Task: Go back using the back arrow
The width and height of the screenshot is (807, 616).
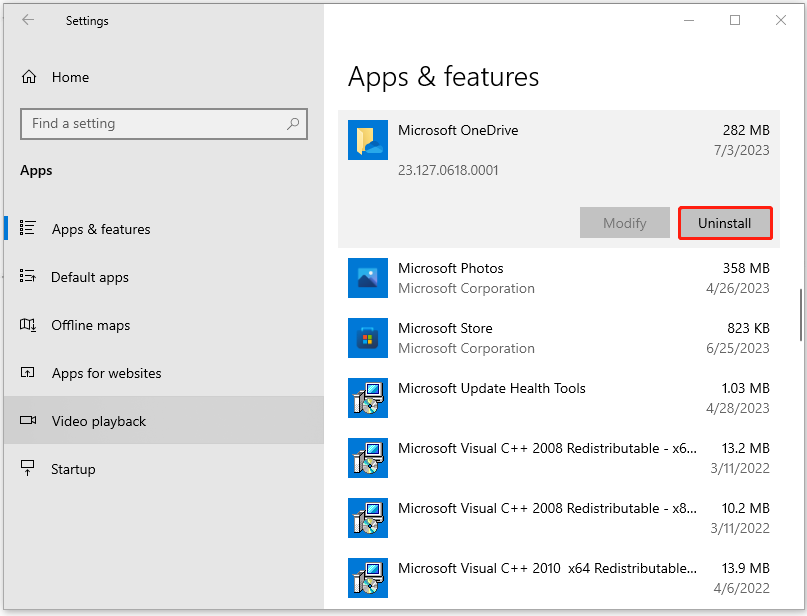Action: (x=28, y=20)
